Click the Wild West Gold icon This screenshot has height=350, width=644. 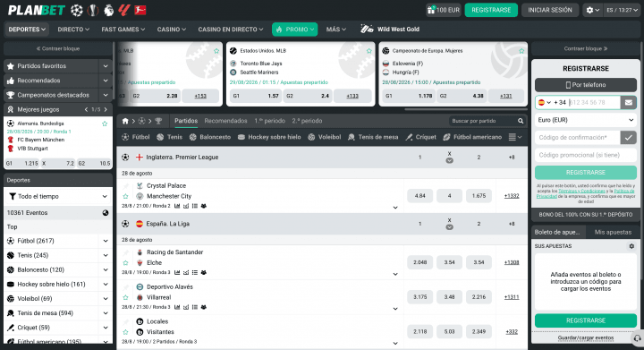click(x=367, y=30)
